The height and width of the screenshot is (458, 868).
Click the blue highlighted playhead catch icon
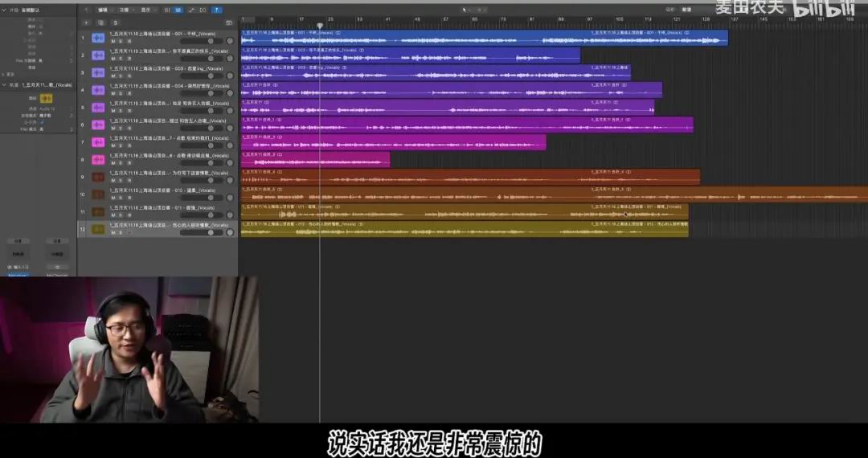click(216, 10)
